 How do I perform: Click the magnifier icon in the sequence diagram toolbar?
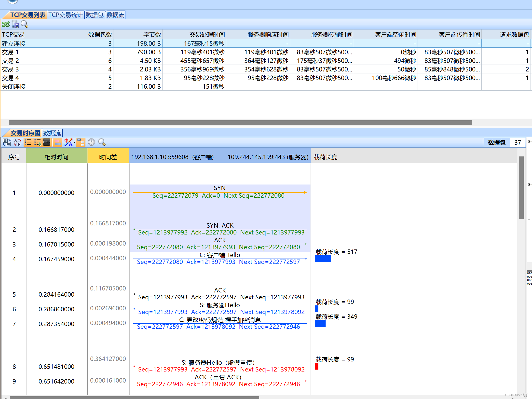click(x=102, y=142)
